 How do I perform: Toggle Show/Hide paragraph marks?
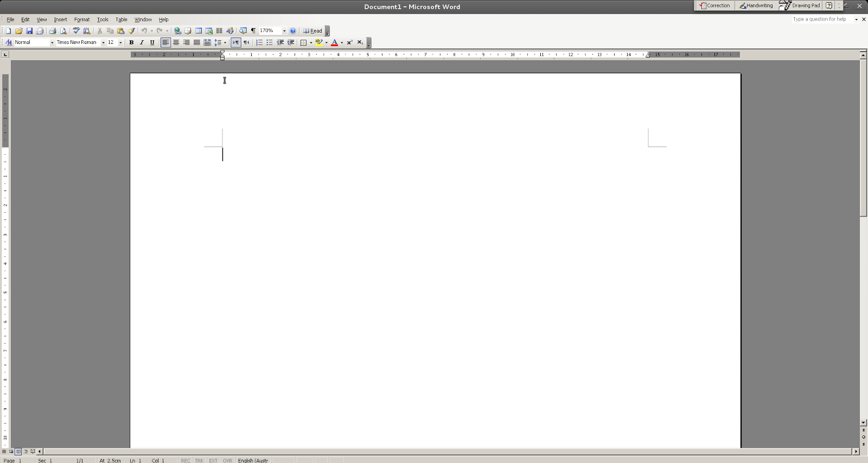253,31
